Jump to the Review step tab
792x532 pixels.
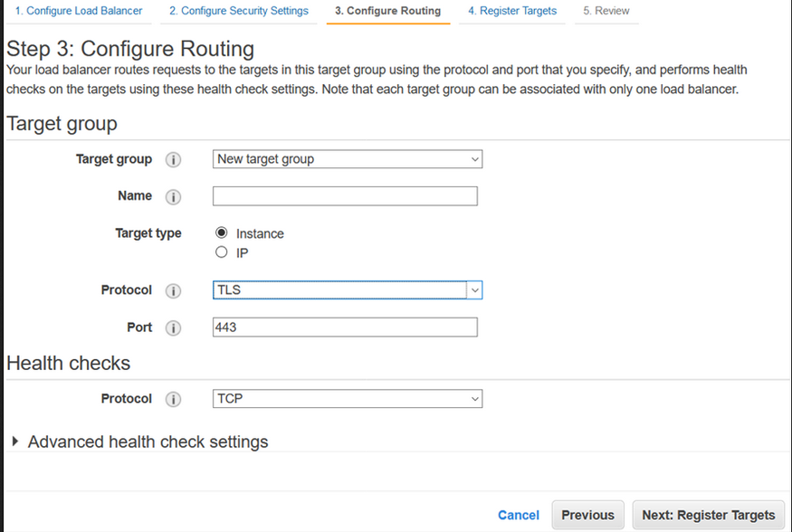point(606,11)
